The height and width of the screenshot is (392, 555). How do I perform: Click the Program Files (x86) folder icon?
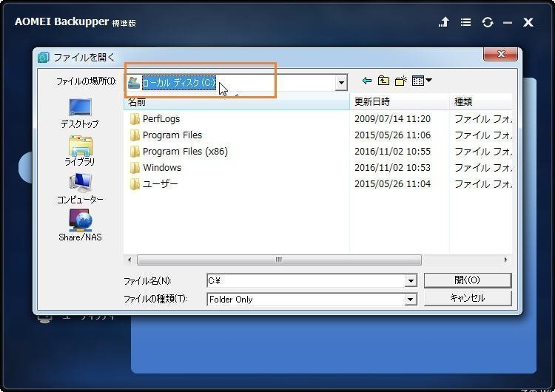click(135, 152)
